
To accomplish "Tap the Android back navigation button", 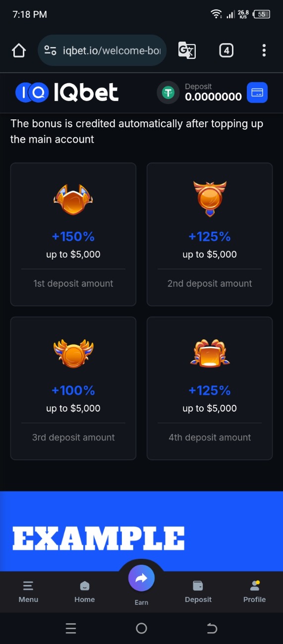I will pos(212,629).
